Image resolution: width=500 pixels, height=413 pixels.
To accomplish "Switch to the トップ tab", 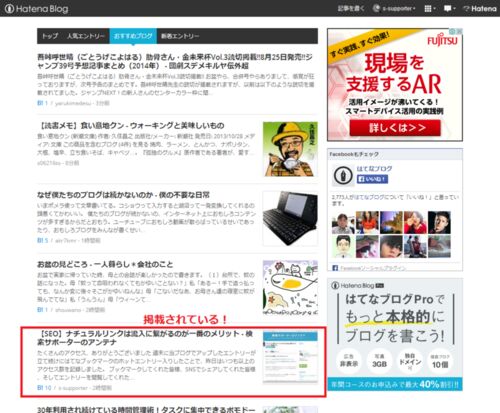I will click(50, 36).
